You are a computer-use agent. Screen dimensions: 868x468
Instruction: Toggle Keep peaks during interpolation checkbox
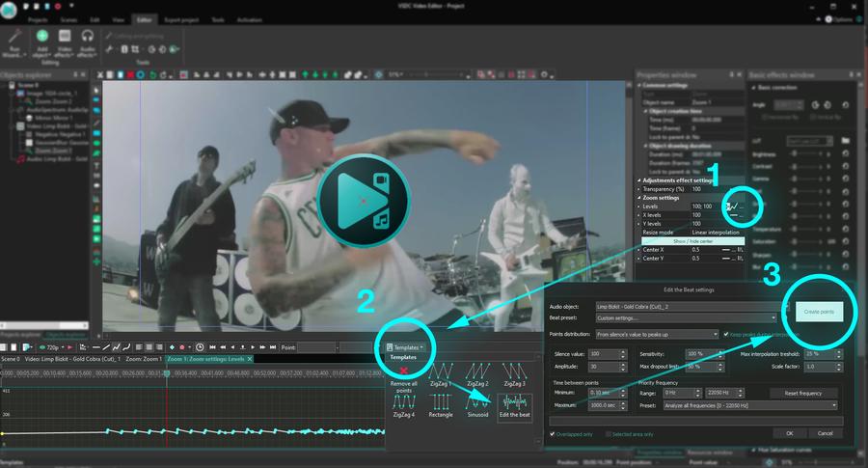click(725, 334)
